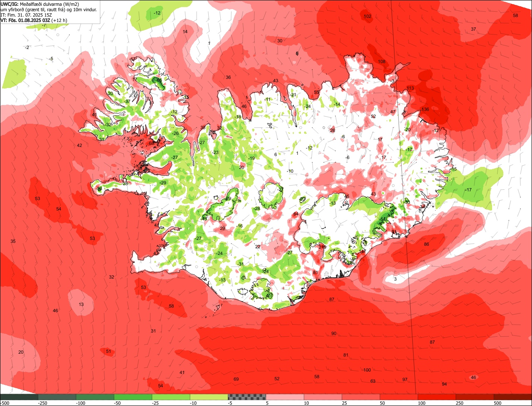The width and height of the screenshot is (532, 406).
Task: Click the "250" label on the color scale
Action: click(x=460, y=403)
